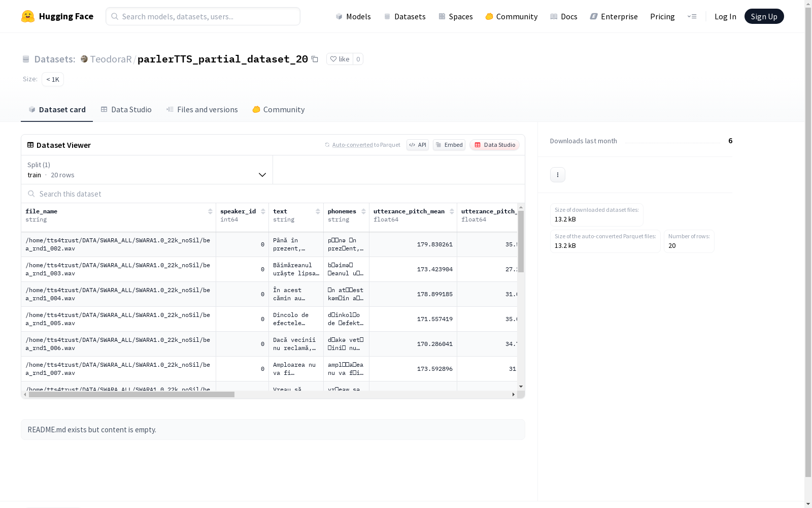This screenshot has width=812, height=508.
Task: Click the TeodoraR avatar image
Action: [x=84, y=59]
